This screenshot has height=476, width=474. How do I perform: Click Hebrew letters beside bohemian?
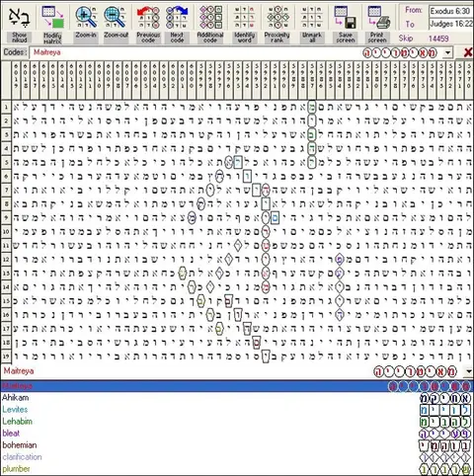coord(445,446)
